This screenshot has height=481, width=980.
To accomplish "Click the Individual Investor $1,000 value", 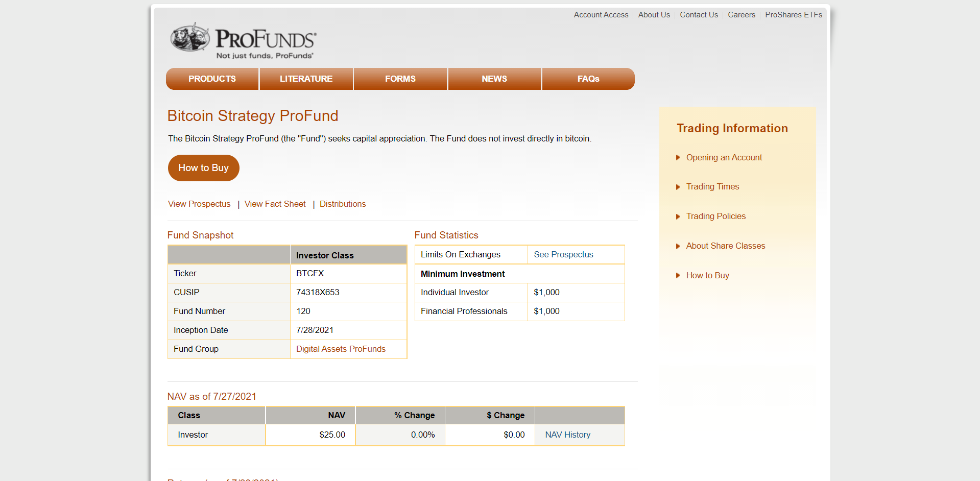I will pos(547,293).
